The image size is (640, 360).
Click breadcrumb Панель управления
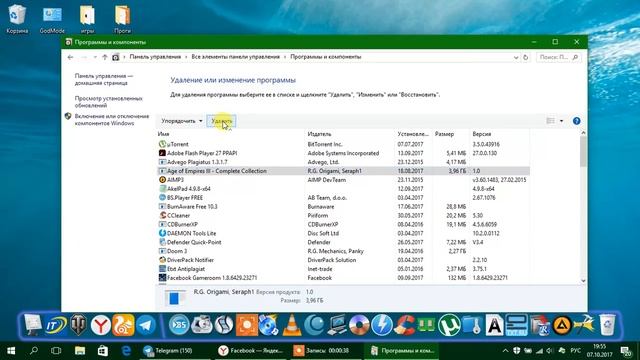click(155, 57)
